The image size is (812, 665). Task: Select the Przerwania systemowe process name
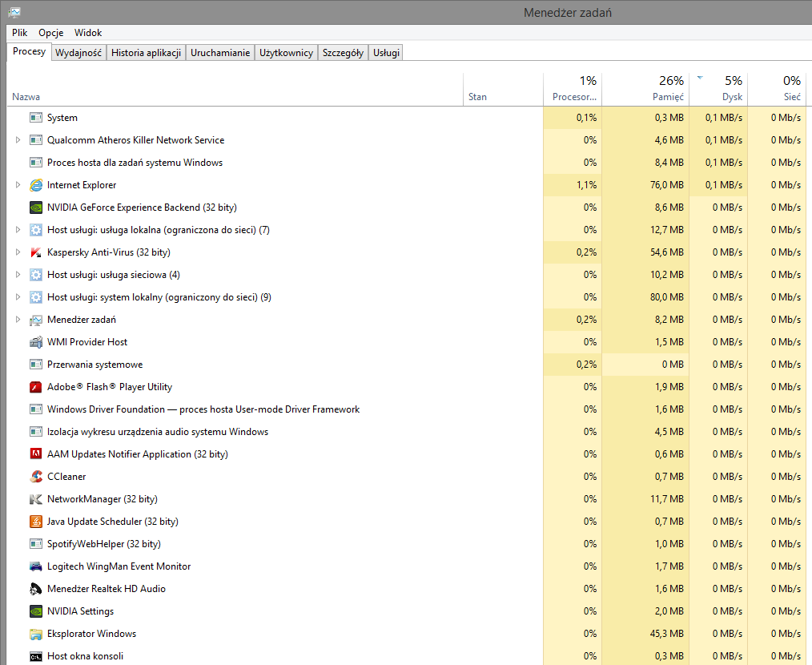click(94, 365)
